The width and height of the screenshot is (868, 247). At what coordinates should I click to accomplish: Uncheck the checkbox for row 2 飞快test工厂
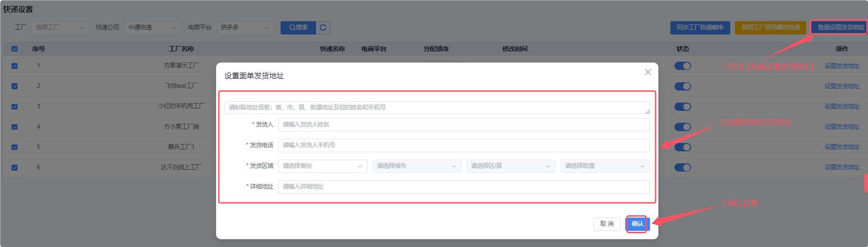(x=14, y=86)
